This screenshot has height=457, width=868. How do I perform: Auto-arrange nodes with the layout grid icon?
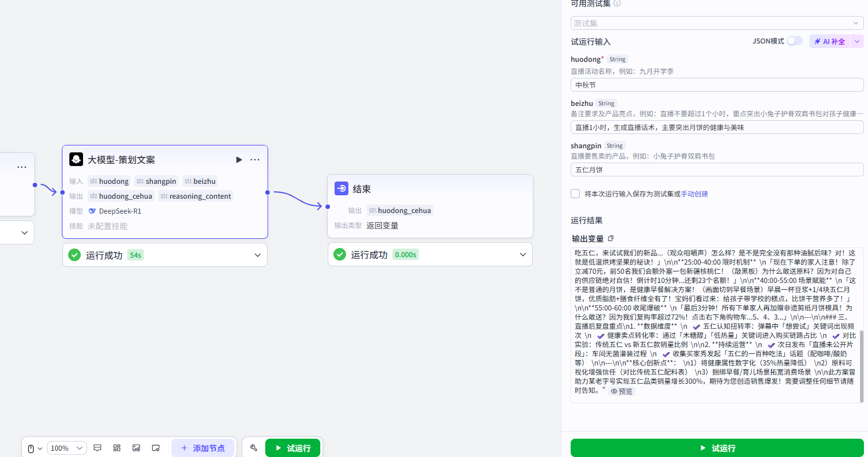pos(117,448)
